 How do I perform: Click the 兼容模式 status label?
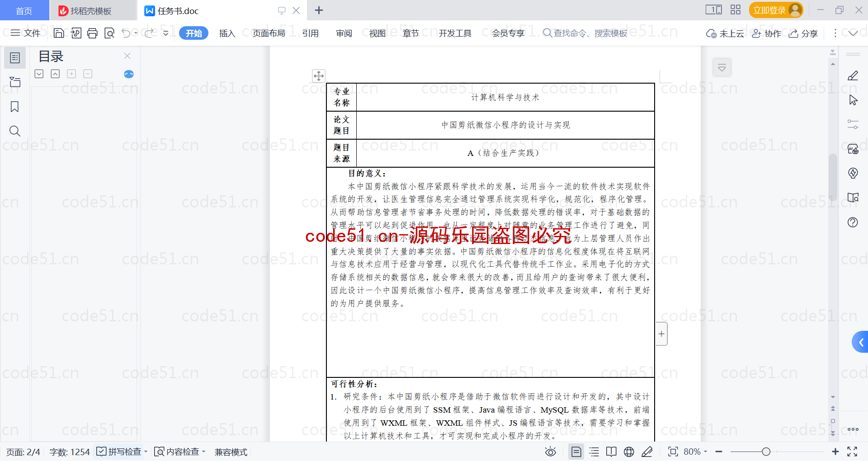coord(231,452)
